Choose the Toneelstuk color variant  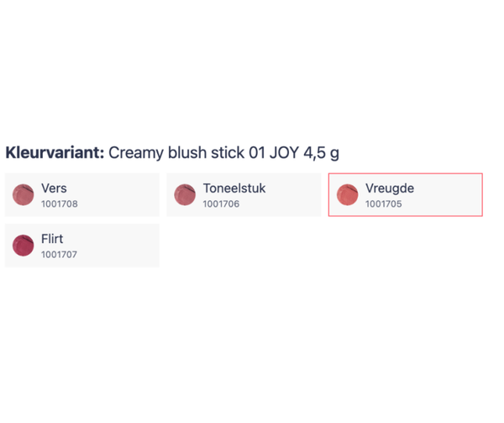(244, 195)
